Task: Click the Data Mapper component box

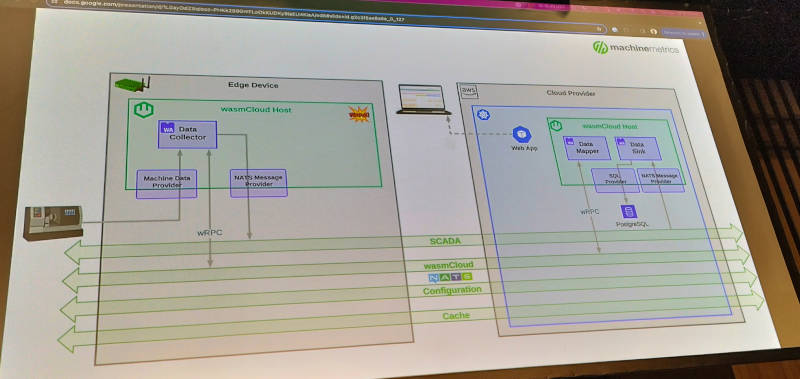Action: click(586, 148)
